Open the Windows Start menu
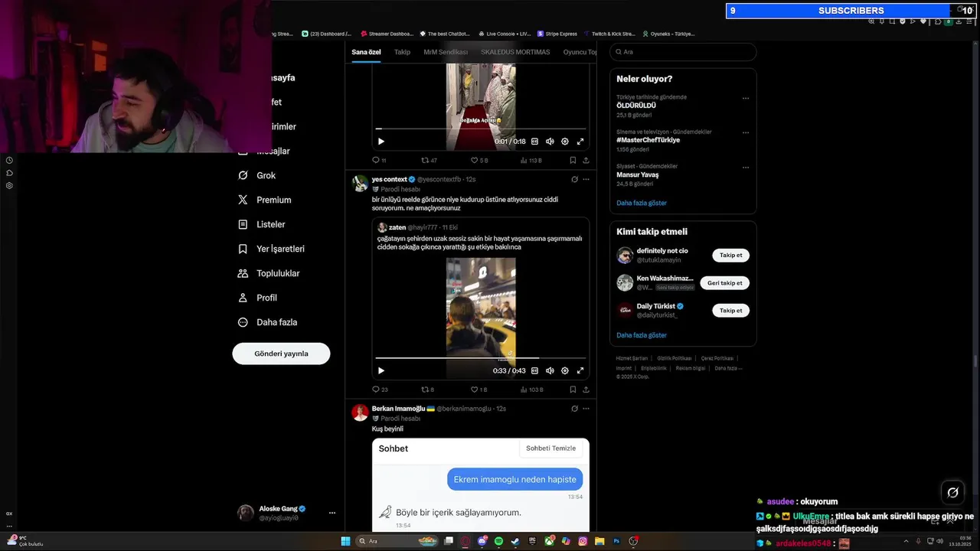Viewport: 980px width, 551px height. [345, 541]
